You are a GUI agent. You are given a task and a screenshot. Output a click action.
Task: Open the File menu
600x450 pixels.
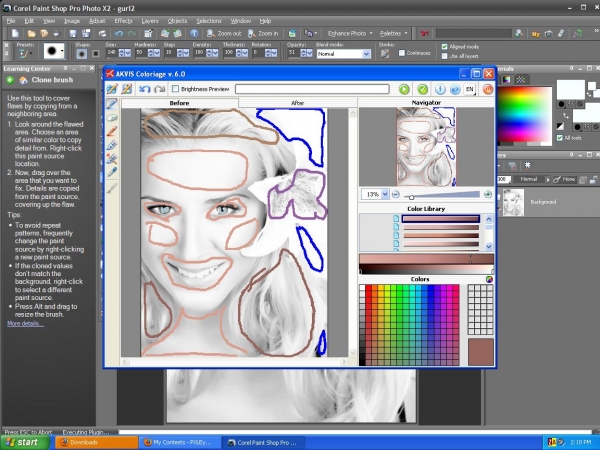(x=11, y=21)
